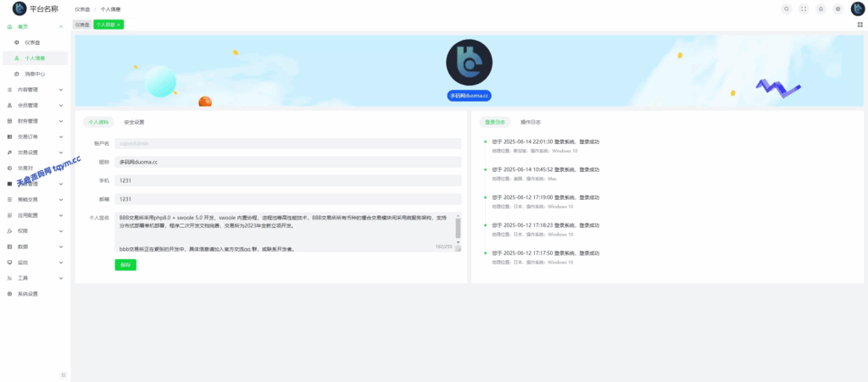This screenshot has width=868, height=382.
Task: Open 仪表盘 in the sidebar
Action: point(36,42)
